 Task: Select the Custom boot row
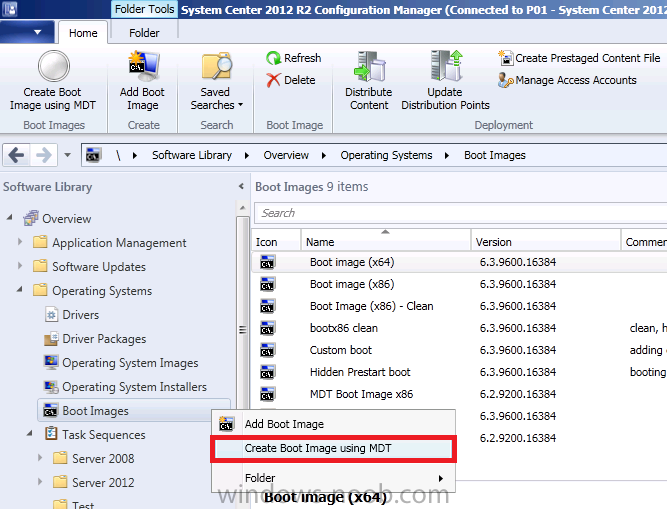click(x=459, y=350)
